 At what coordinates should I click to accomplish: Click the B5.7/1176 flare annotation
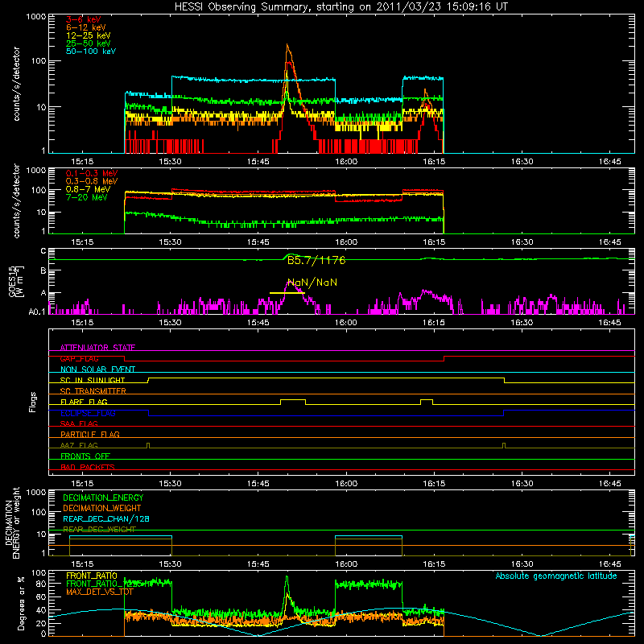pos(316,260)
